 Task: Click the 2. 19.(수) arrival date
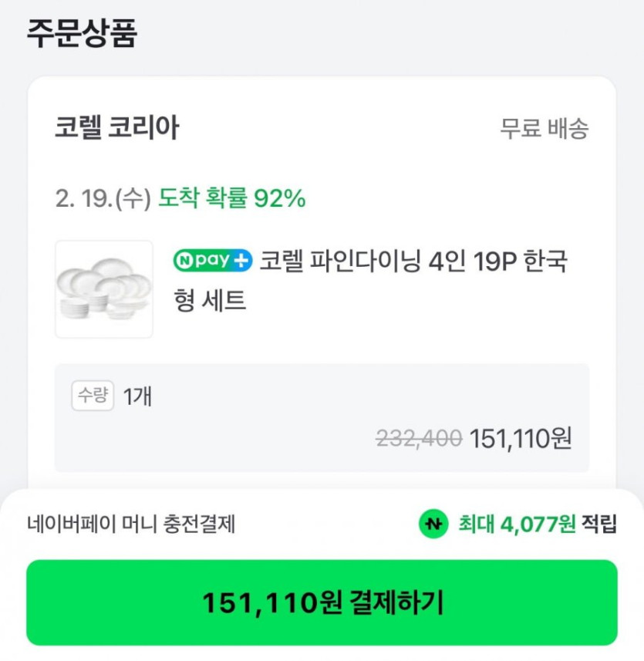pos(102,199)
